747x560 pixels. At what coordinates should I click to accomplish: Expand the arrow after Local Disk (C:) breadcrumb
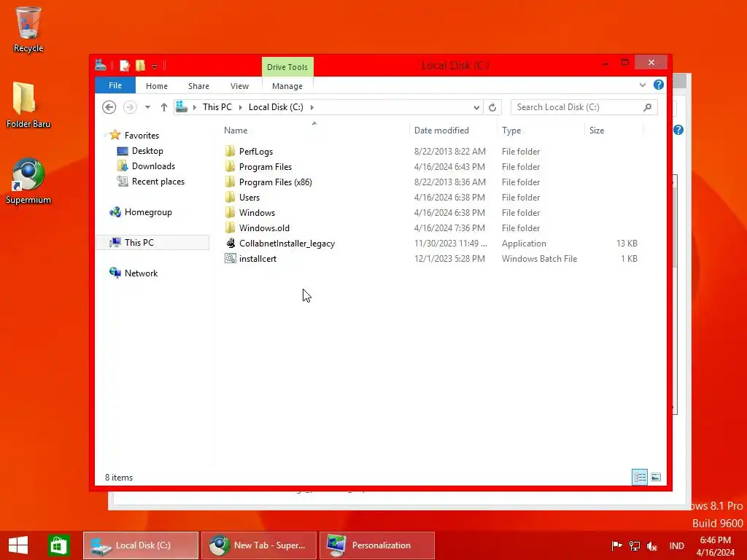click(312, 107)
